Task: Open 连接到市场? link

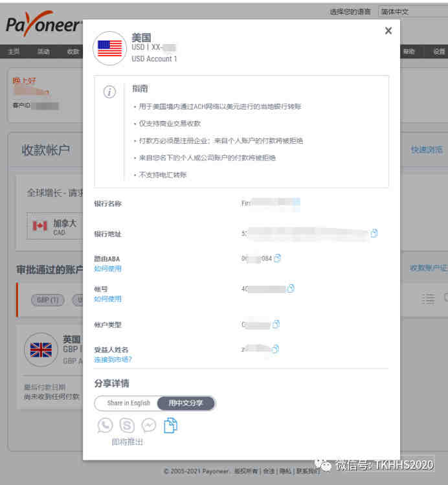Action: click(113, 359)
